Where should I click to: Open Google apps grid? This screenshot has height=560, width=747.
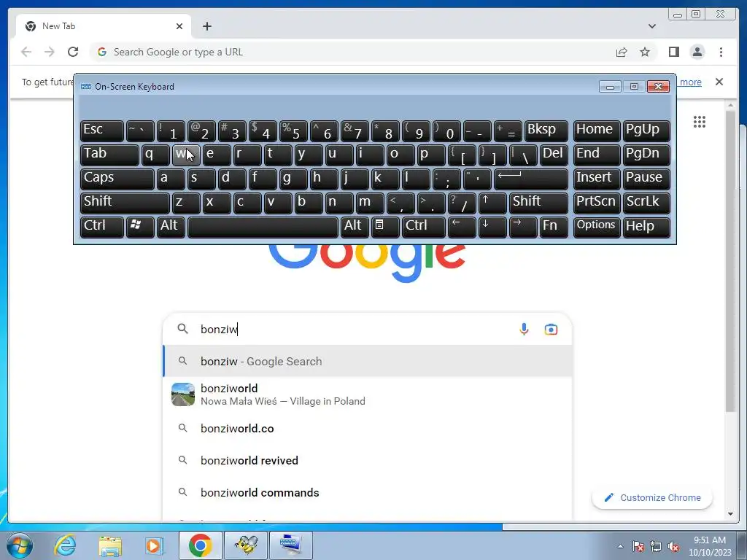point(700,122)
